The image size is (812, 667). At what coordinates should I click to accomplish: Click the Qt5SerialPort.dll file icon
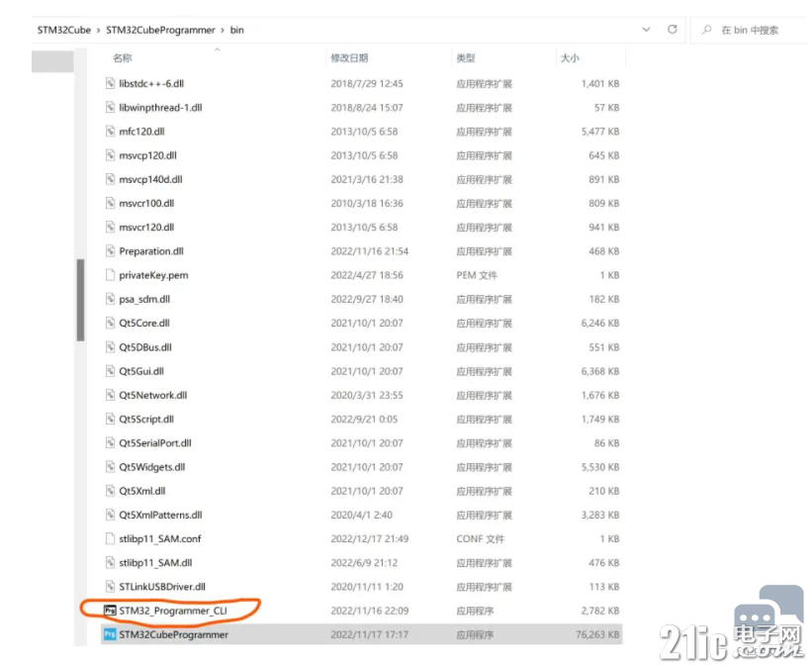tap(110, 442)
